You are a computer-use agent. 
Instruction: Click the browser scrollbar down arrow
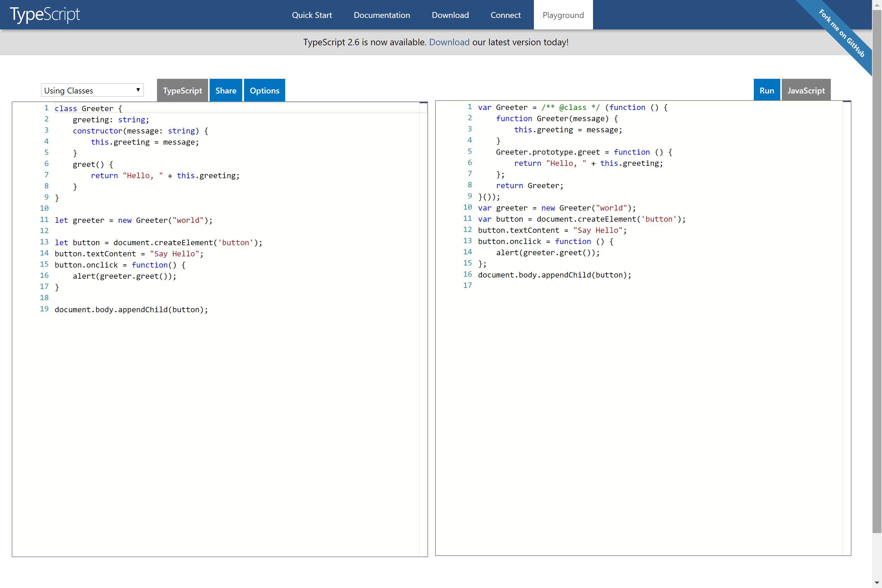click(x=877, y=583)
